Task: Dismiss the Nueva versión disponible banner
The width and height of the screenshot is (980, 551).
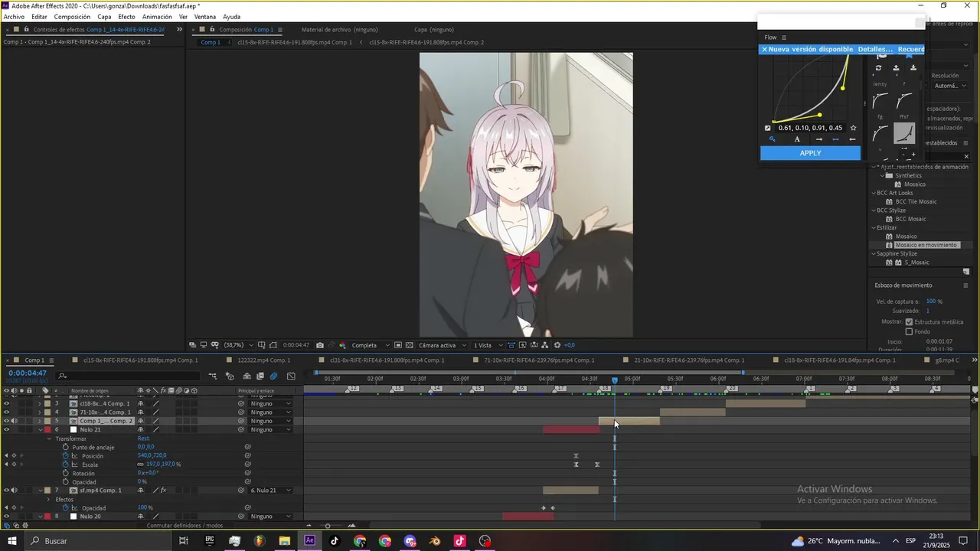Action: tap(764, 49)
